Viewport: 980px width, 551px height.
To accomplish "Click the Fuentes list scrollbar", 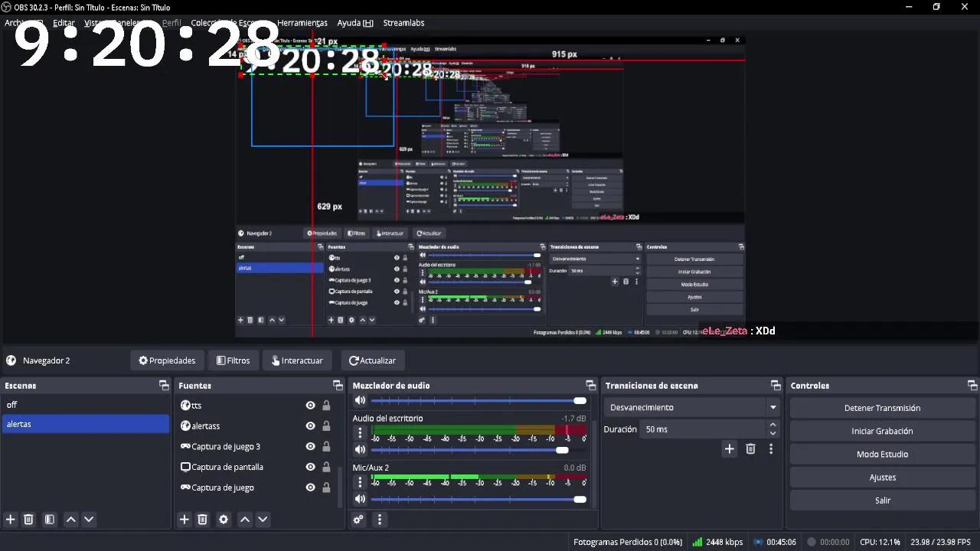I will pos(341,487).
